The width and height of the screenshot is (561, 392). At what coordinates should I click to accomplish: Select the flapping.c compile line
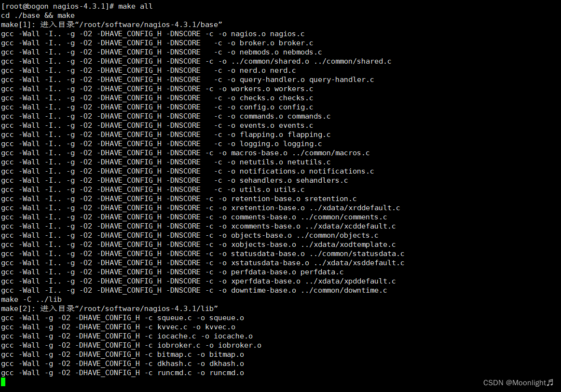click(165, 135)
